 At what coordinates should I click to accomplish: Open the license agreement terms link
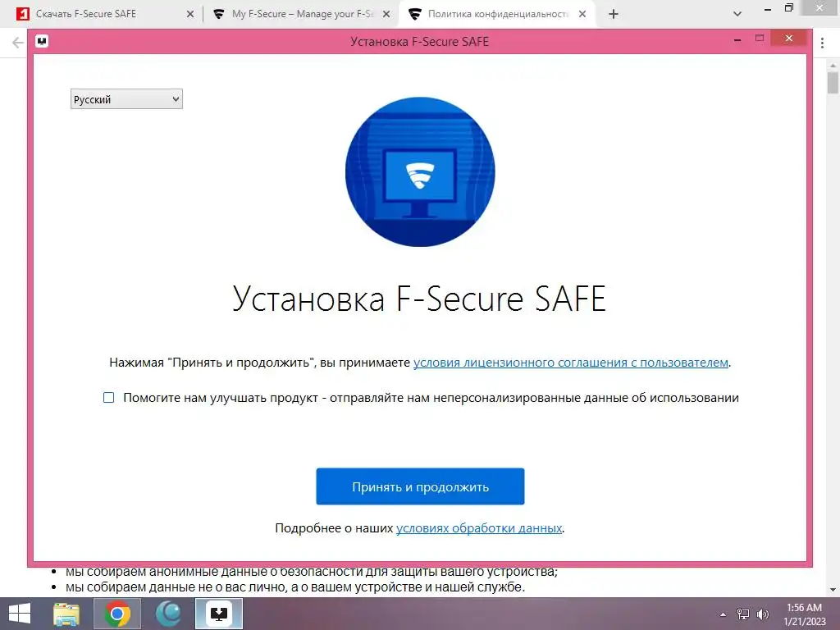pos(571,363)
